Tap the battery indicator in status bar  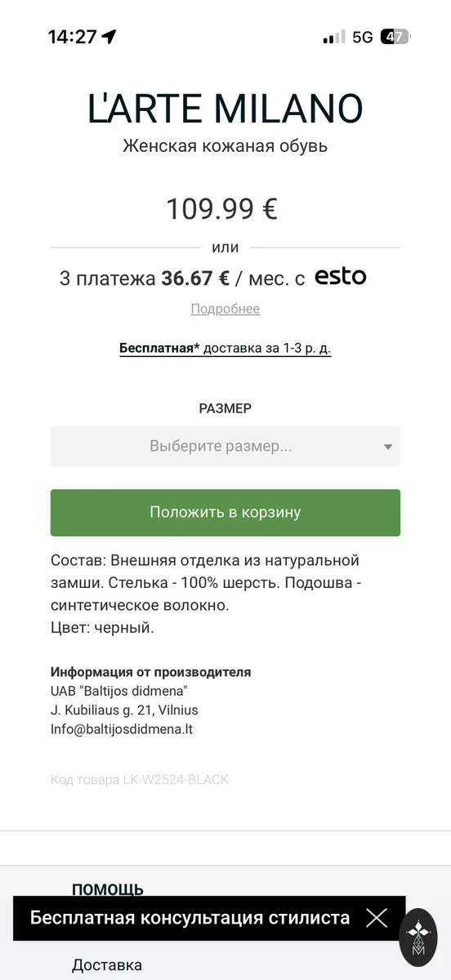tap(396, 37)
